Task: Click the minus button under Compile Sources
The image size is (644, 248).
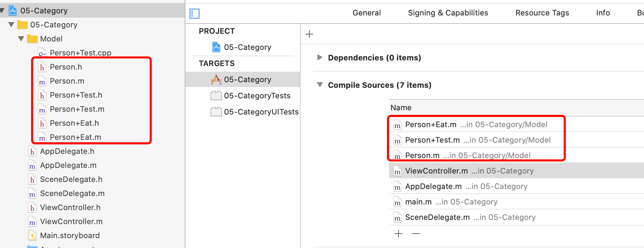Action: click(x=416, y=234)
